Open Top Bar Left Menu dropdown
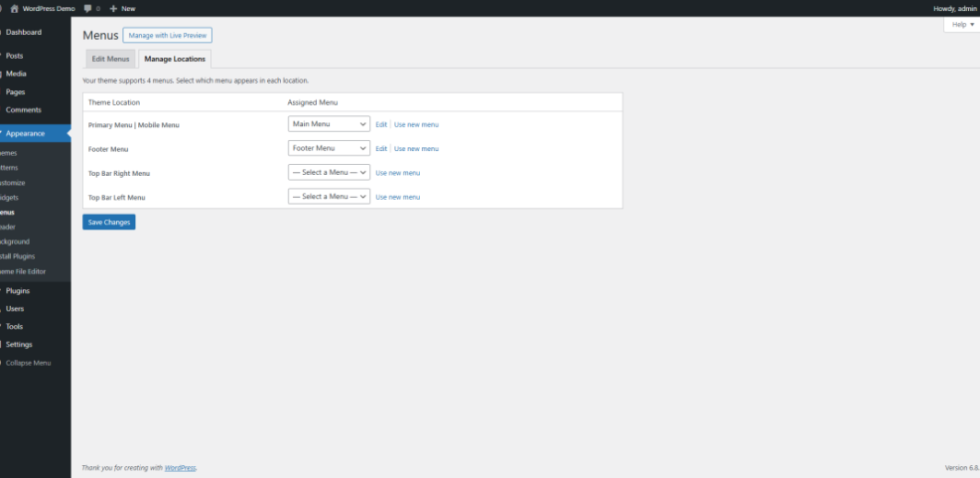Screen dimensions: 980x478 (329, 197)
